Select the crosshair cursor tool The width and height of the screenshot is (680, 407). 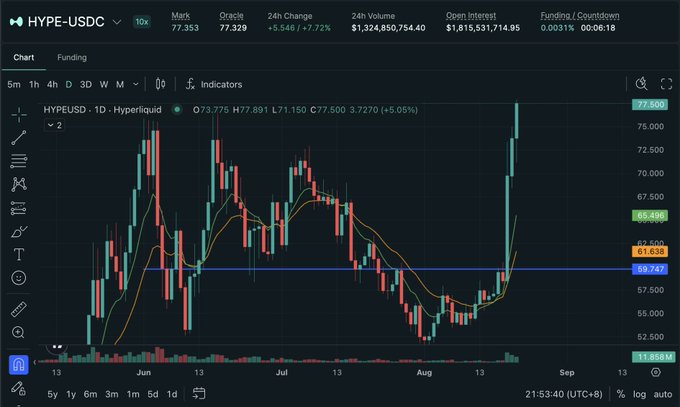tap(19, 115)
